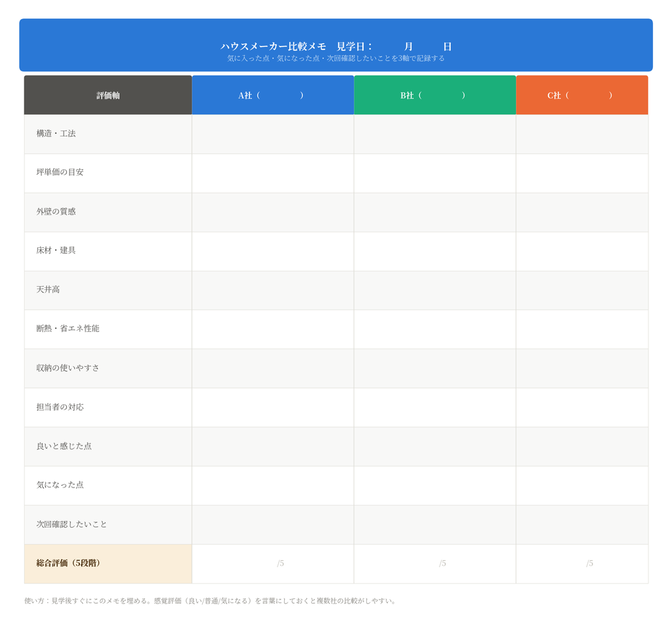Click the 評価軸 column header

coord(108,95)
